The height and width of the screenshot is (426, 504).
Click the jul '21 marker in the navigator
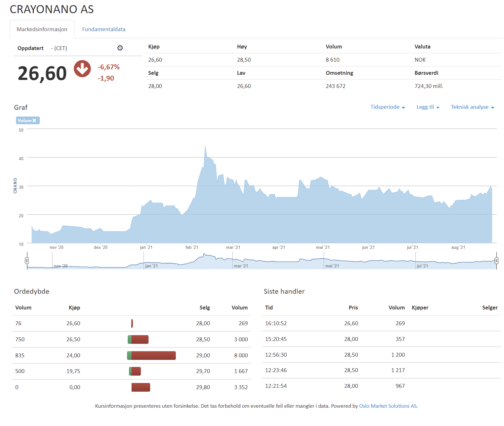(x=422, y=266)
